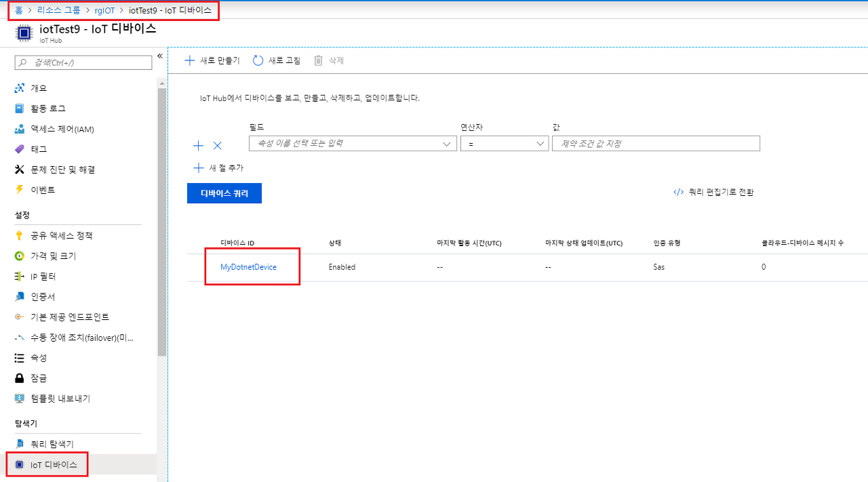
Task: Click the Device query (디바이스 쿼리) button
Action: point(224,193)
